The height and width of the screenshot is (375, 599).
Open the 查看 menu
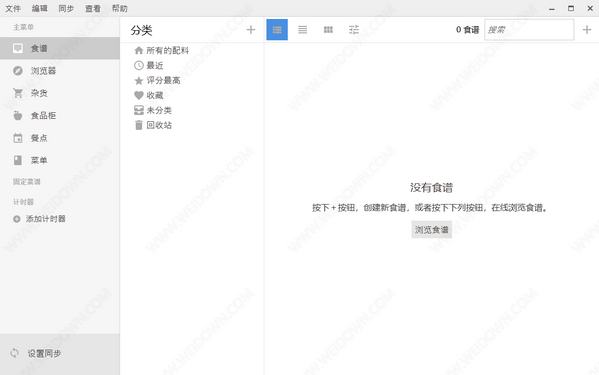[93, 8]
